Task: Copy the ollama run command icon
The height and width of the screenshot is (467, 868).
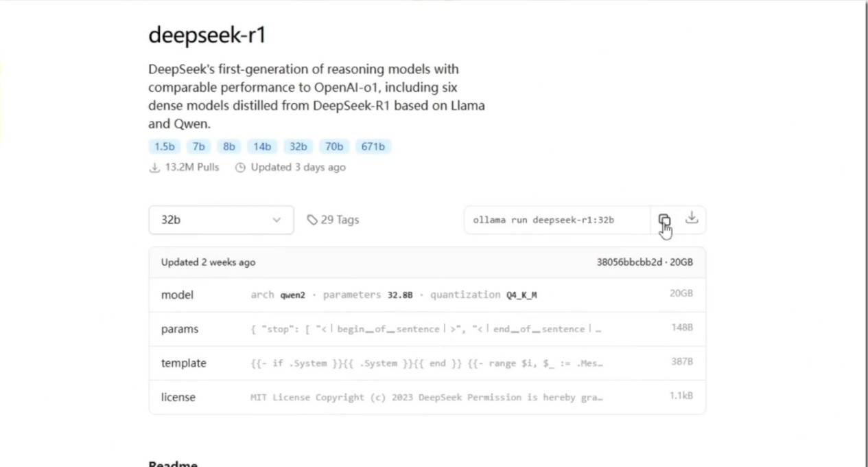Action: point(664,220)
